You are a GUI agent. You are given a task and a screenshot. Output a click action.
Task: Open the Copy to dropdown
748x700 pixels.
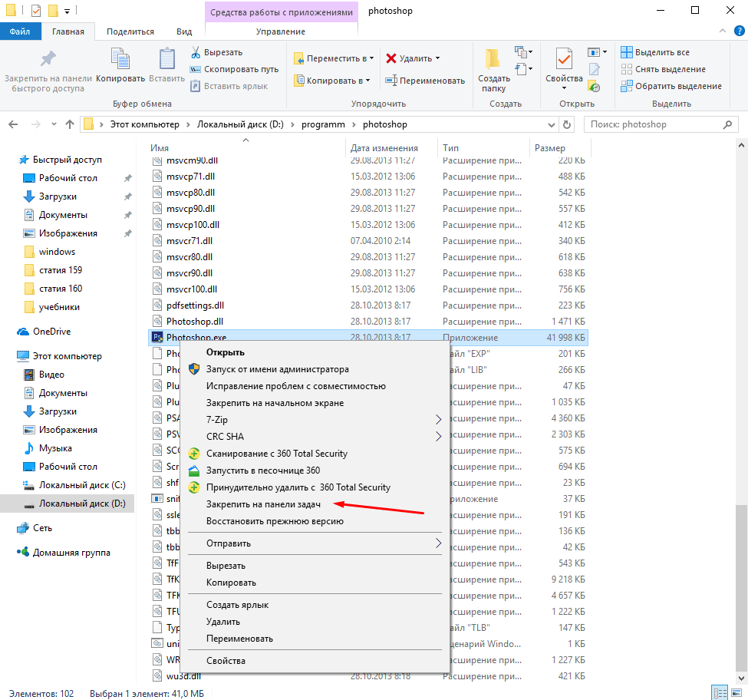[332, 81]
